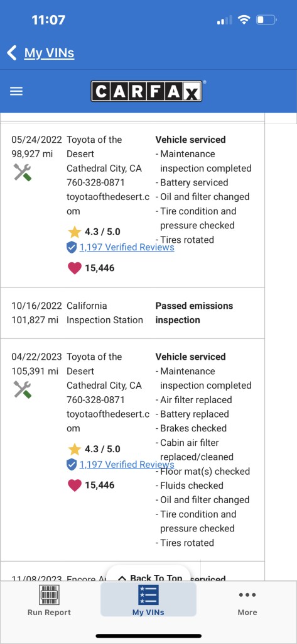Go back via the My VINs link
297x644 pixels.
coord(49,53)
